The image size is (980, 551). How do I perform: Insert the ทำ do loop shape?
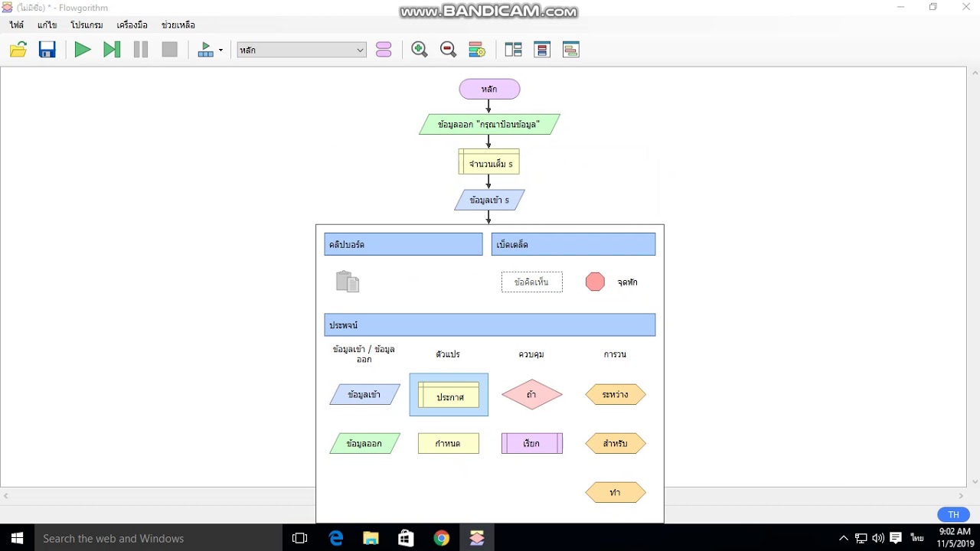point(616,493)
